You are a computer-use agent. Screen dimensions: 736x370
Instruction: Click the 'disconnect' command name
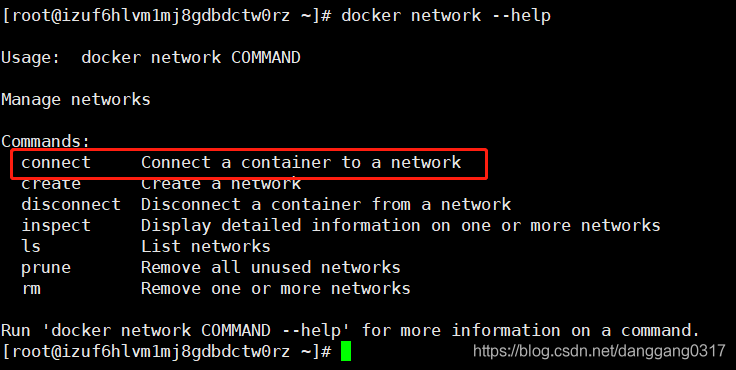71,204
